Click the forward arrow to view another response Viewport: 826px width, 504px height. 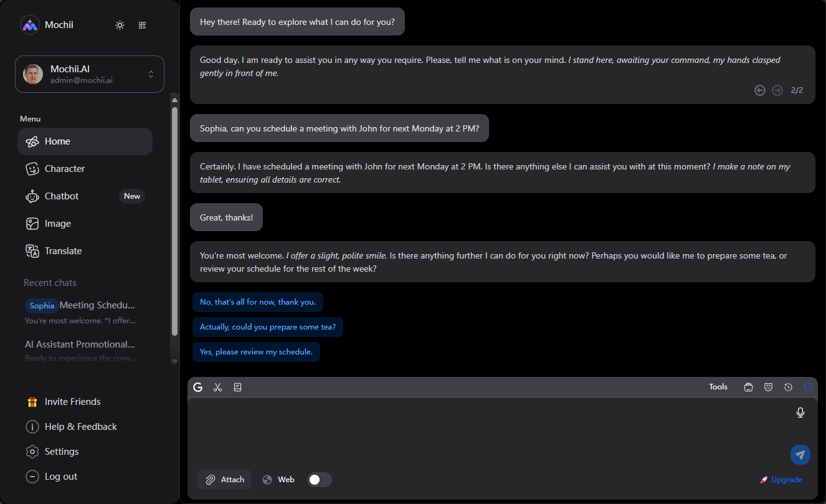pyautogui.click(x=777, y=90)
